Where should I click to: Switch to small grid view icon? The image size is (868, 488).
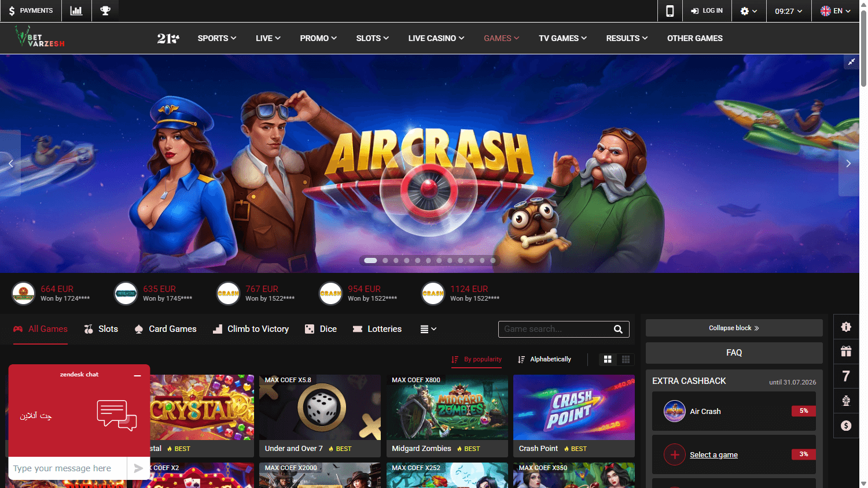pos(626,359)
